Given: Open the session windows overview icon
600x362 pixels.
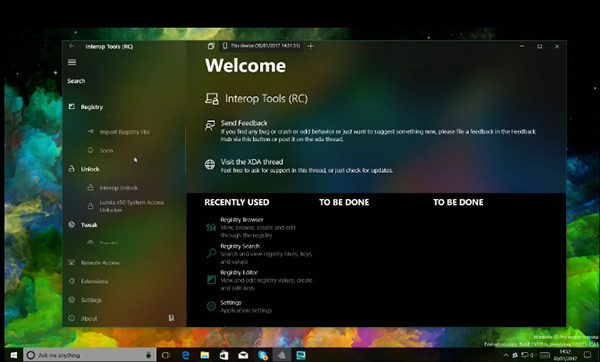Looking at the screenshot, I should (x=211, y=46).
